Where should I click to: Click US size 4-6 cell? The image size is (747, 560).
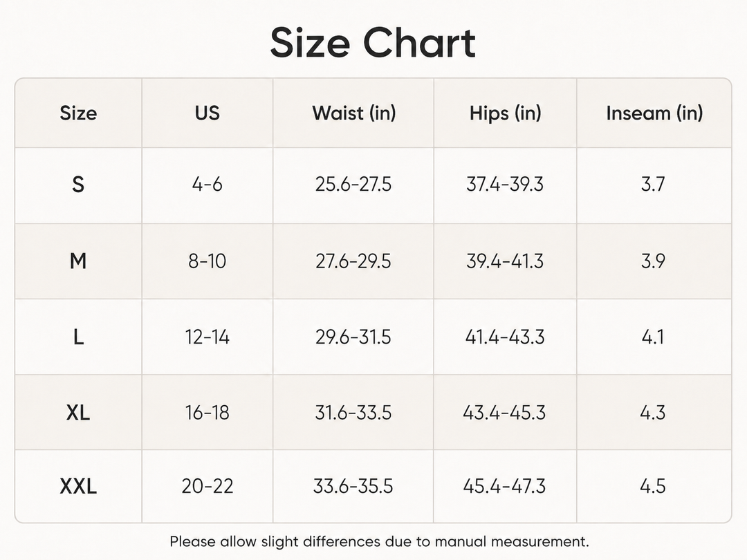pyautogui.click(x=207, y=185)
